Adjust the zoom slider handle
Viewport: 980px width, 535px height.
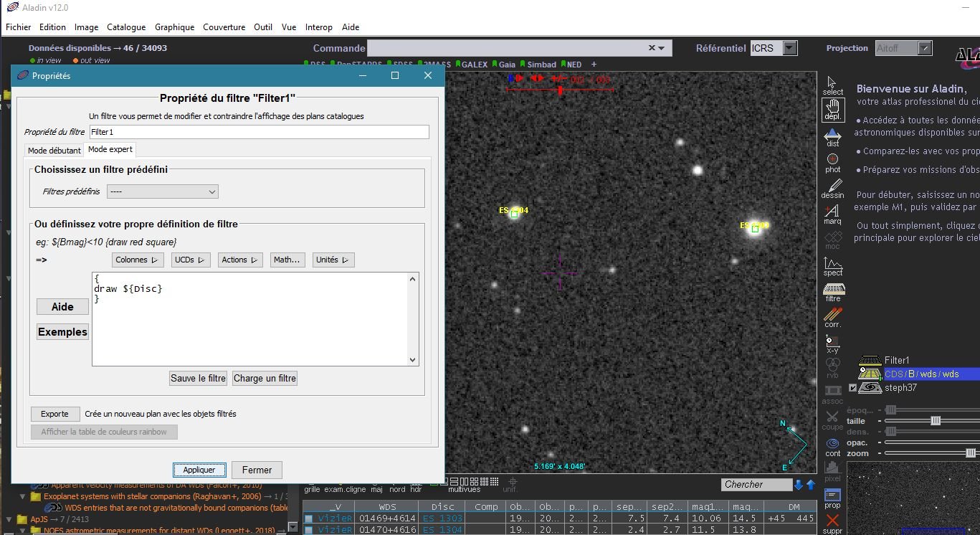[x=971, y=453]
